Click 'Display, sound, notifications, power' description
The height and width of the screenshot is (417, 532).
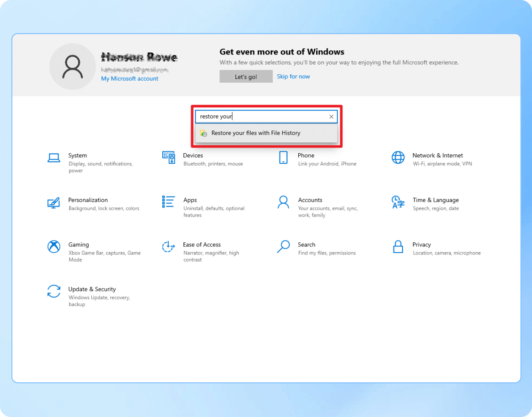(x=101, y=167)
